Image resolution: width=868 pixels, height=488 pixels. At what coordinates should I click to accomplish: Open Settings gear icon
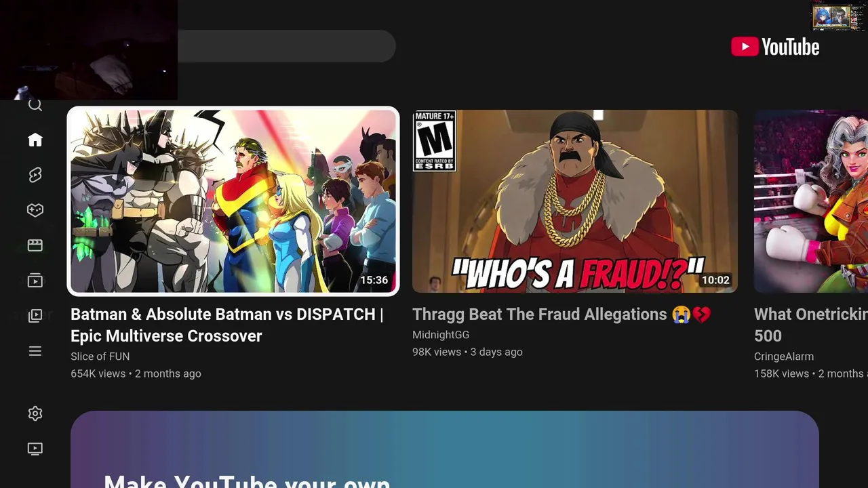35,413
